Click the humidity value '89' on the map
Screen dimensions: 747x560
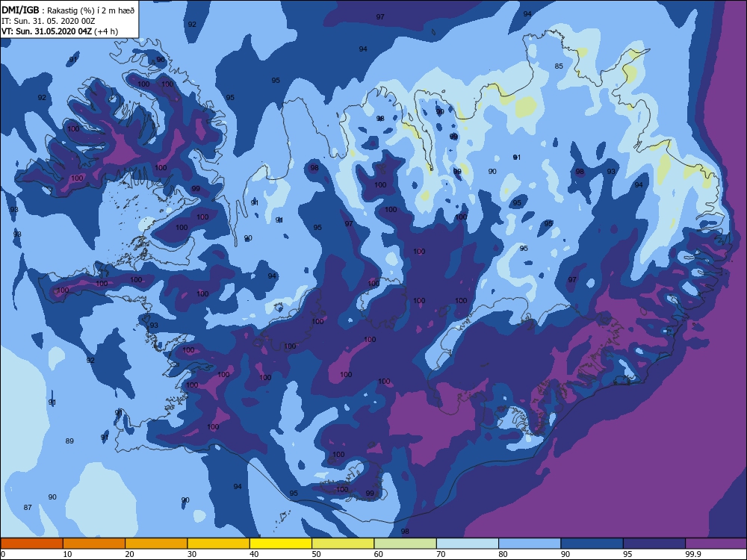[69, 441]
